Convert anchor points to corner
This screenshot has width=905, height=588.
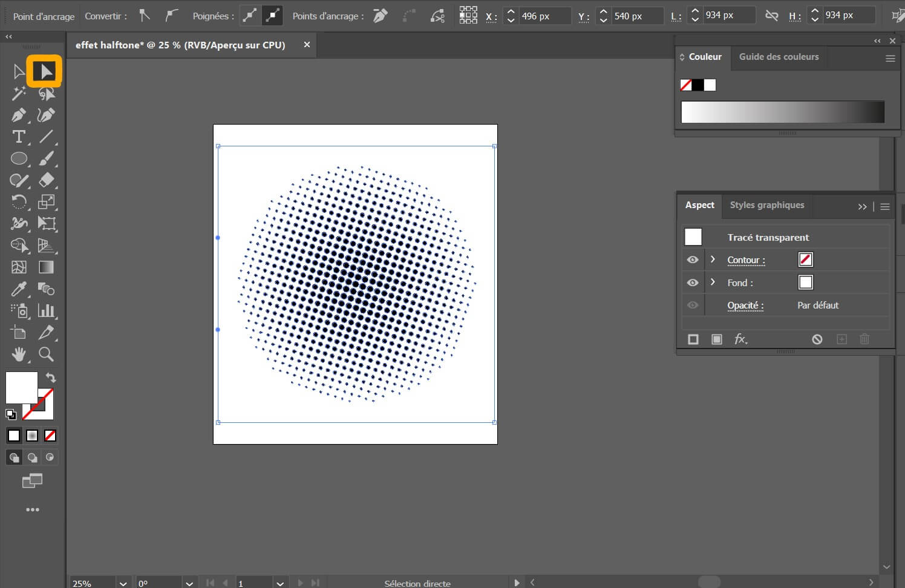pos(145,16)
